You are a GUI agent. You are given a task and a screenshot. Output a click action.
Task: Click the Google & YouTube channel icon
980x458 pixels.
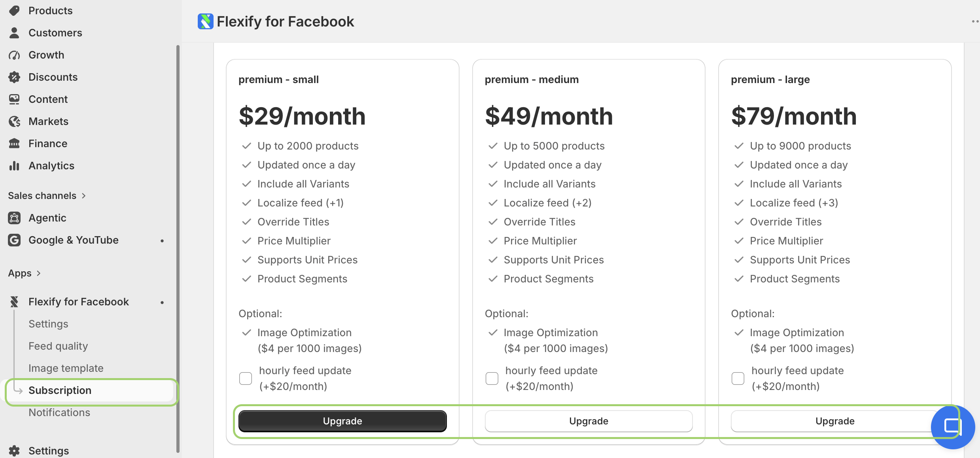tap(14, 240)
